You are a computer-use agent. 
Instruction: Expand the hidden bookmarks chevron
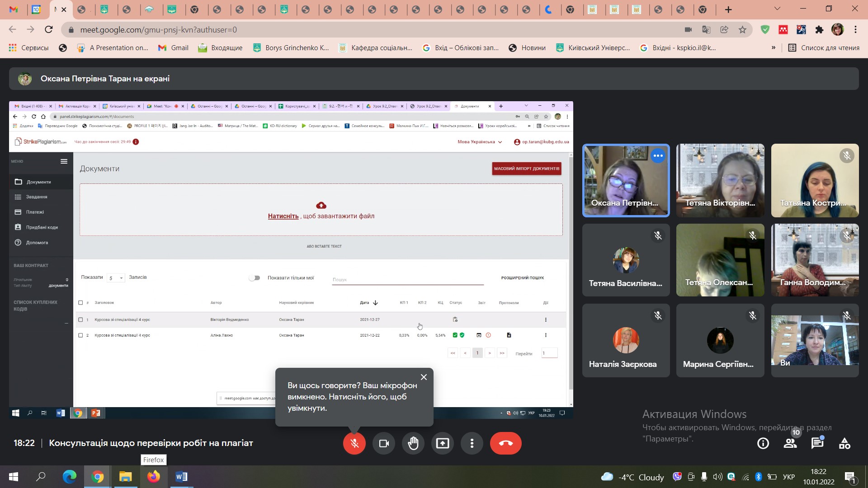pos(774,48)
